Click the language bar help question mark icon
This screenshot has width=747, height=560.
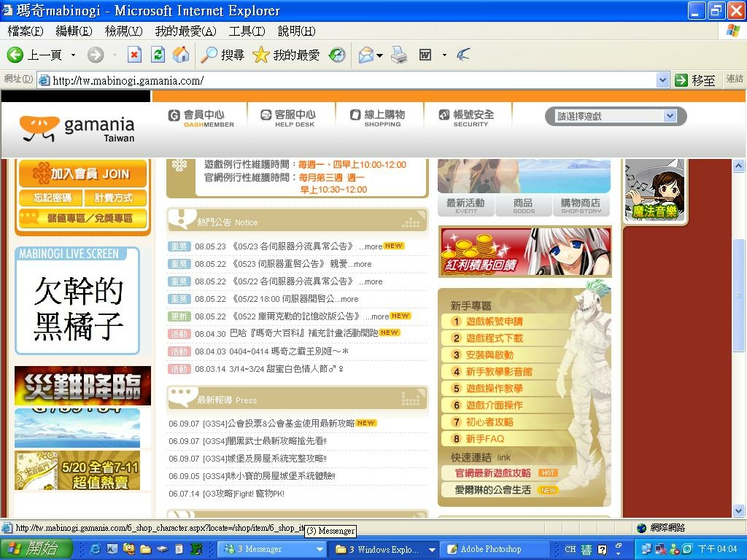pyautogui.click(x=602, y=550)
